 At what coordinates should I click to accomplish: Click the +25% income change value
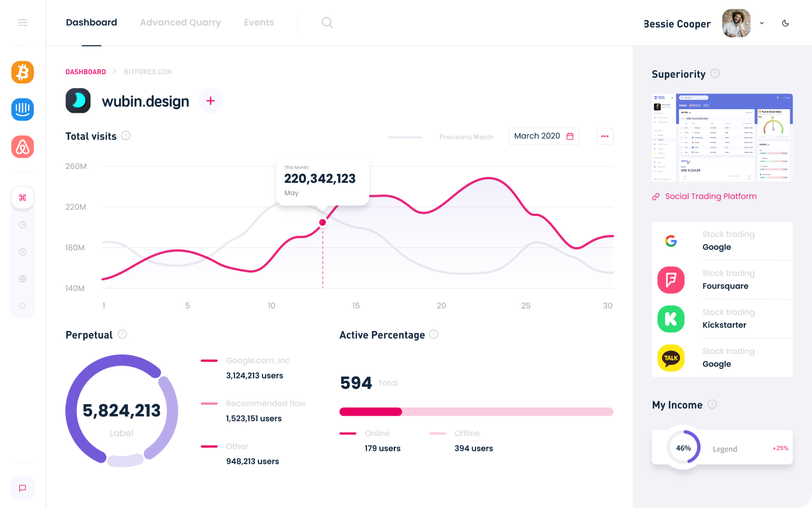tap(780, 448)
